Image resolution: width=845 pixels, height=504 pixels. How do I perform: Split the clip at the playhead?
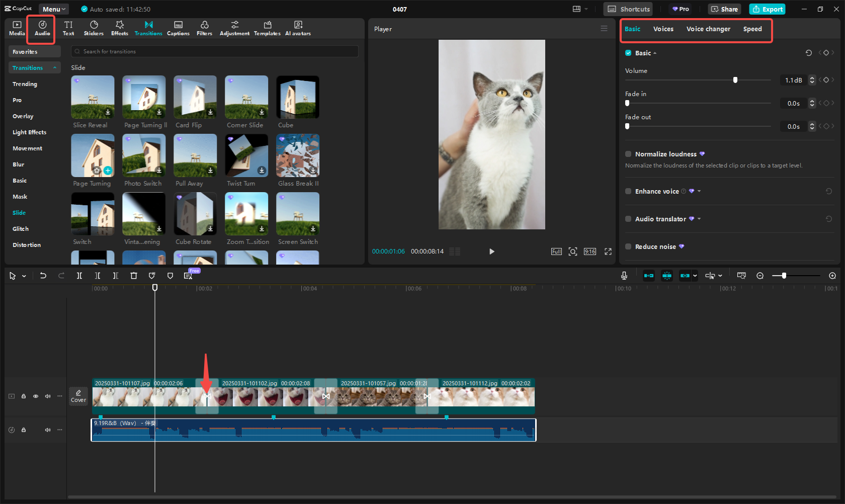tap(79, 276)
